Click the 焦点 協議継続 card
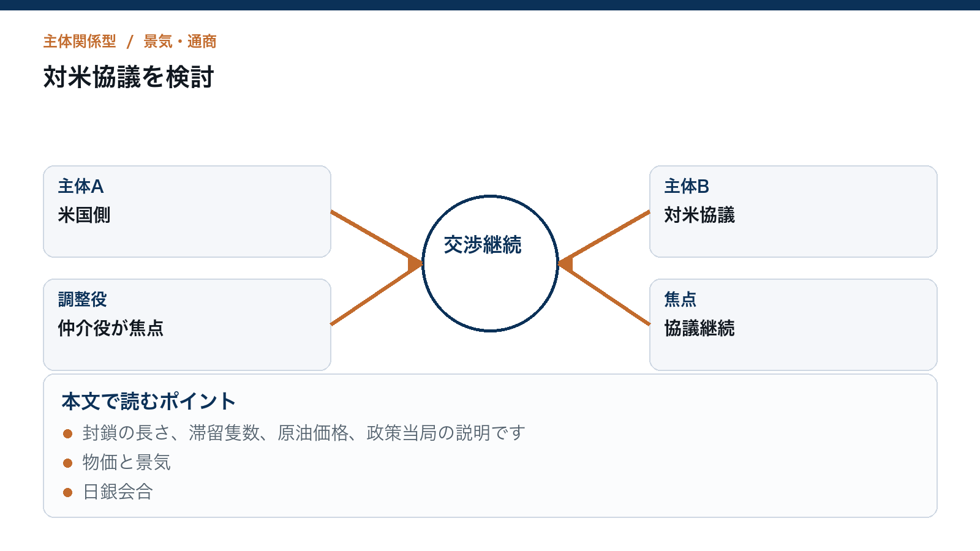Viewport: 980px width, 551px height. (x=793, y=324)
